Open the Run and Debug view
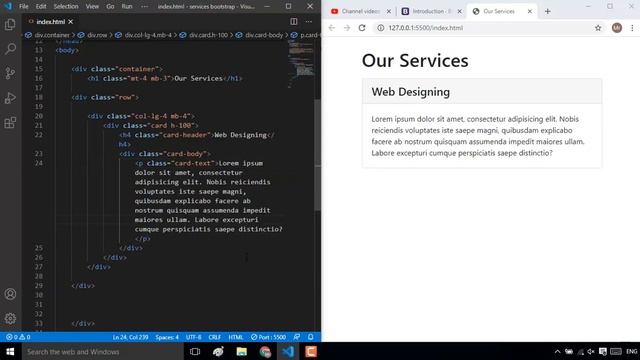Image resolution: width=640 pixels, height=360 pixels. pyautogui.click(x=10, y=98)
